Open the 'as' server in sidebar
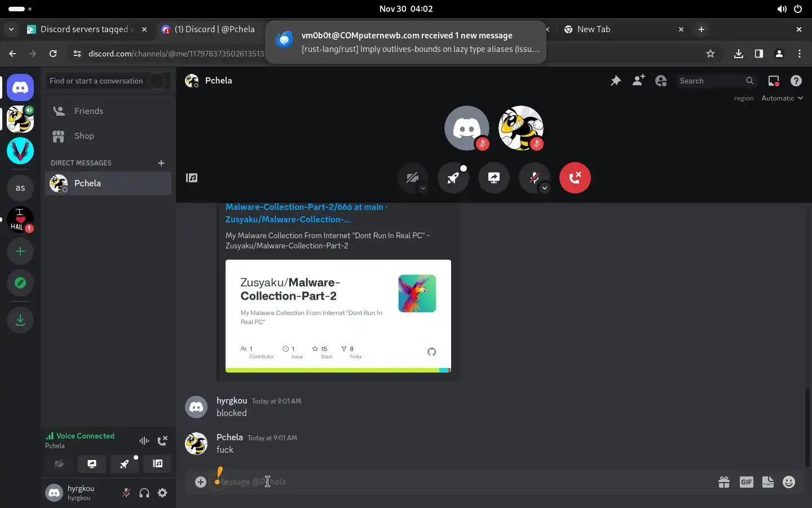The height and width of the screenshot is (508, 812). point(20,188)
